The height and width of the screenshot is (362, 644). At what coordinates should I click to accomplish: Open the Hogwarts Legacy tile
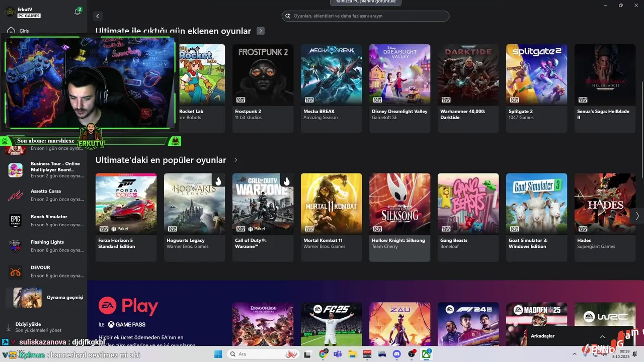(194, 217)
